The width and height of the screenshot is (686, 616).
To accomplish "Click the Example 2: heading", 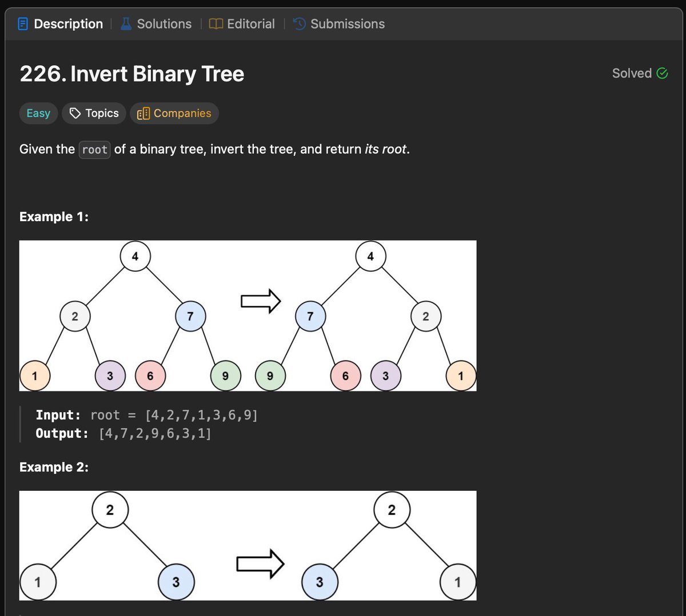I will [54, 467].
